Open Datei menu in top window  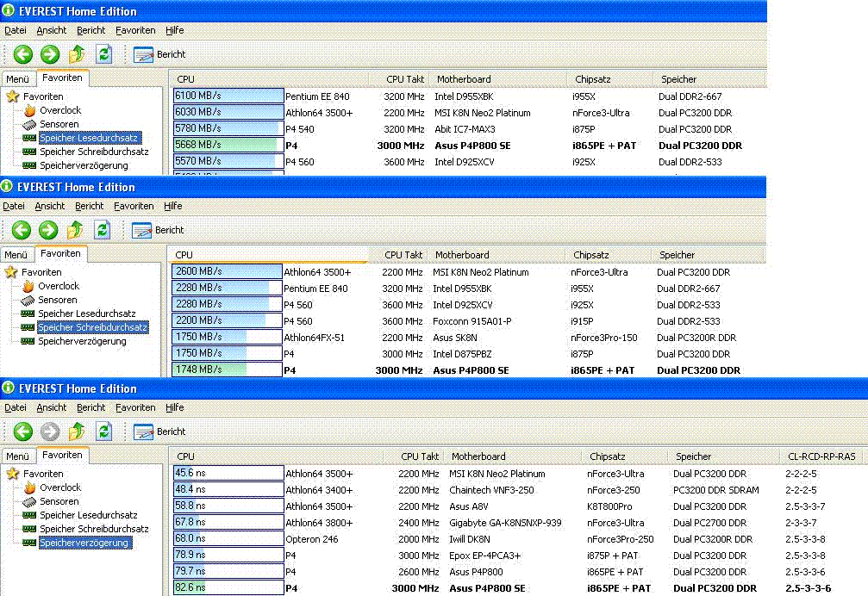[16, 30]
